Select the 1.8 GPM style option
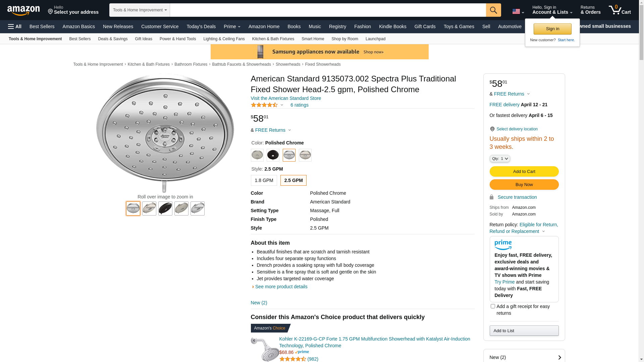 (x=264, y=180)
